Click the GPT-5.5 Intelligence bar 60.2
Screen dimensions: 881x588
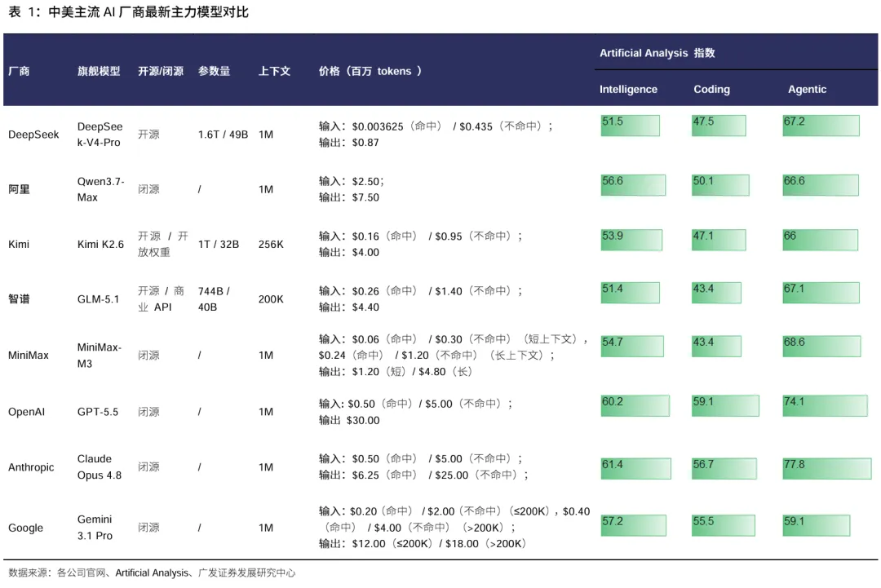tap(635, 405)
